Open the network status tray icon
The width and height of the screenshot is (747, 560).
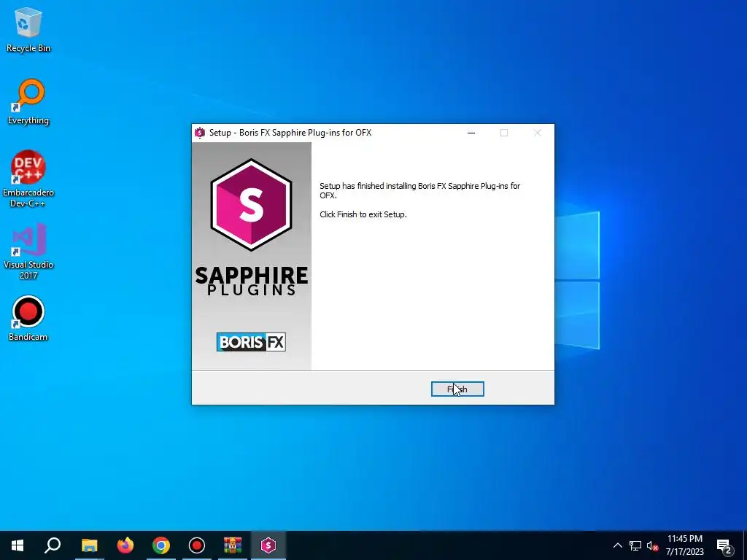[x=635, y=545]
